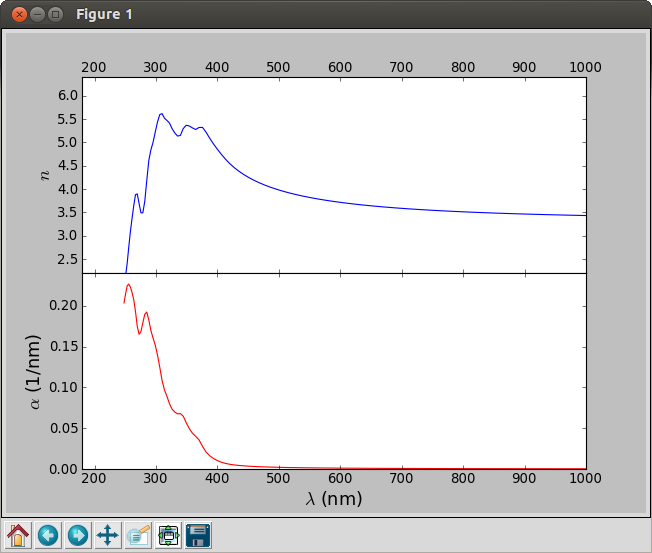The width and height of the screenshot is (652, 553).
Task: Reset the plot to the original home view
Action: [x=18, y=535]
